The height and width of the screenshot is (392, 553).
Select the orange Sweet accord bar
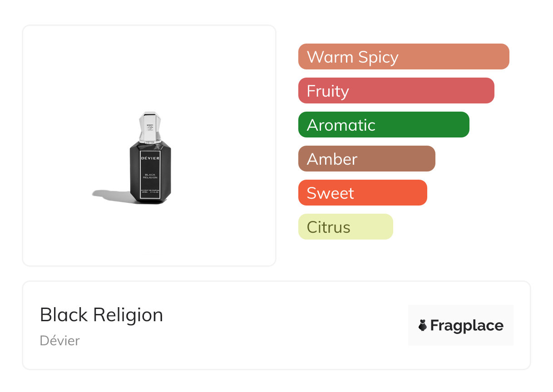point(362,193)
